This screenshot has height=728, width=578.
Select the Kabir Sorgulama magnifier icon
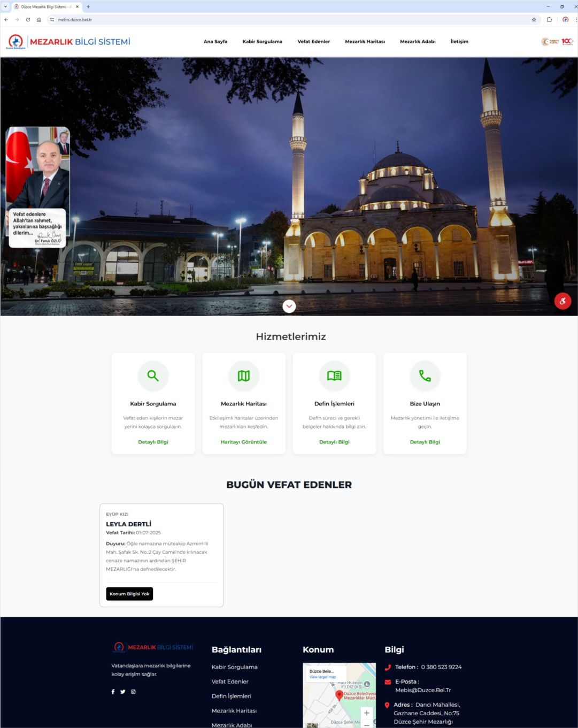click(x=153, y=376)
